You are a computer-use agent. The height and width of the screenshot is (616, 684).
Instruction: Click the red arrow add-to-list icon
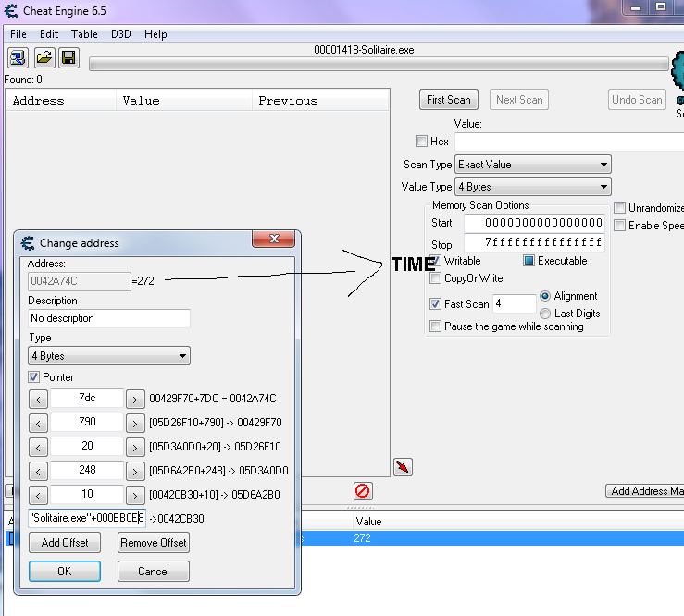coord(402,466)
